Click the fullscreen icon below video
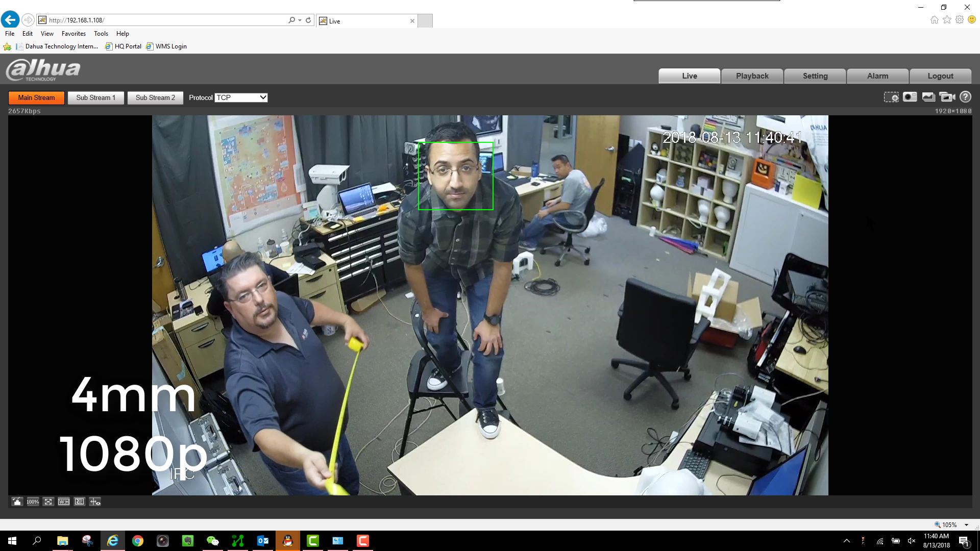980x551 pixels. click(48, 502)
